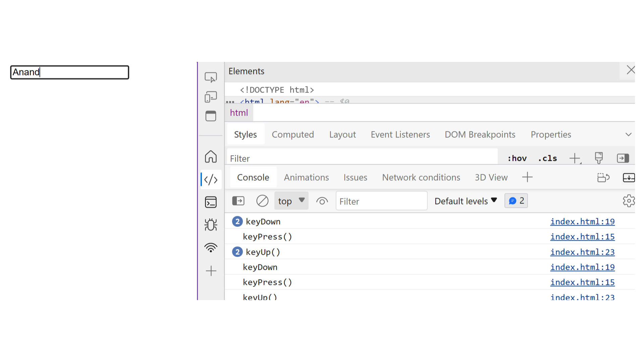The height and width of the screenshot is (362, 644).
Task: Expand the collapsed html node ellipsis
Action: [x=230, y=102]
